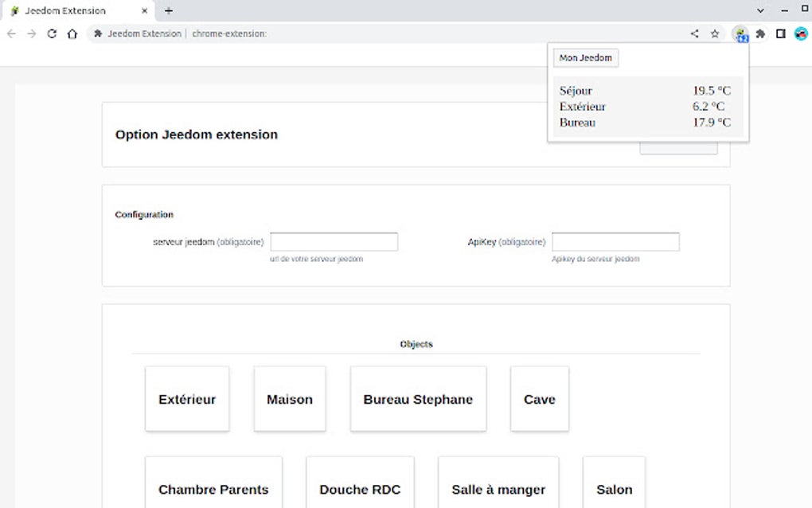Open a new tab with the plus button
Viewport: 812px width, 508px height.
pyautogui.click(x=167, y=10)
